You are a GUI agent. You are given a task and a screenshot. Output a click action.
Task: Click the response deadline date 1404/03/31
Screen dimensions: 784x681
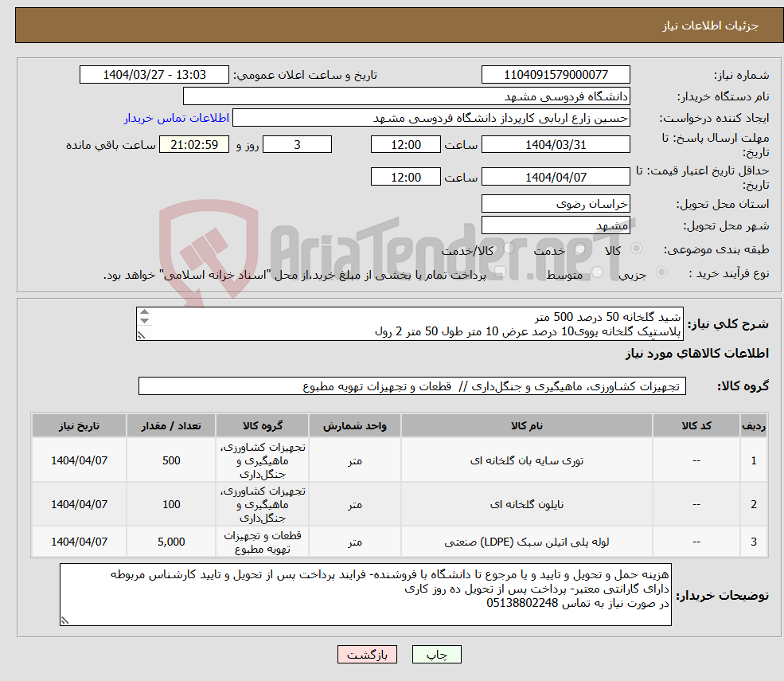556,145
